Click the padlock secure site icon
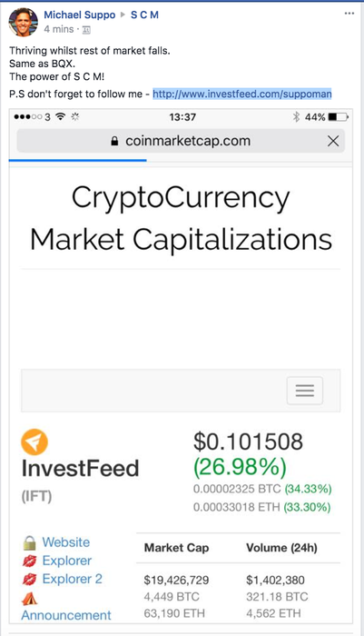Viewport: 364px width, 636px height. pos(114,141)
